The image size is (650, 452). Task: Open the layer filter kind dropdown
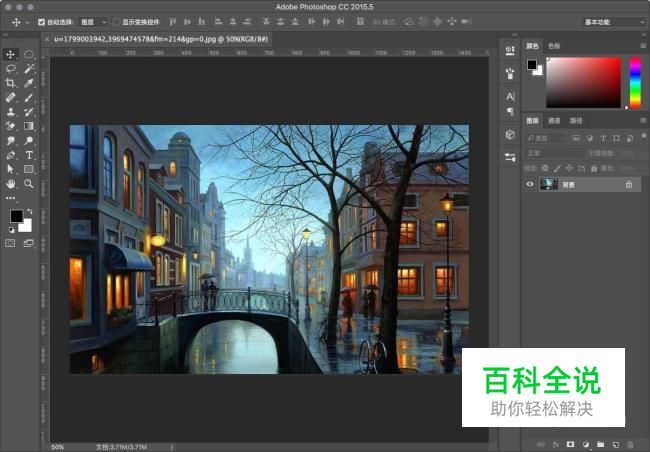[545, 138]
